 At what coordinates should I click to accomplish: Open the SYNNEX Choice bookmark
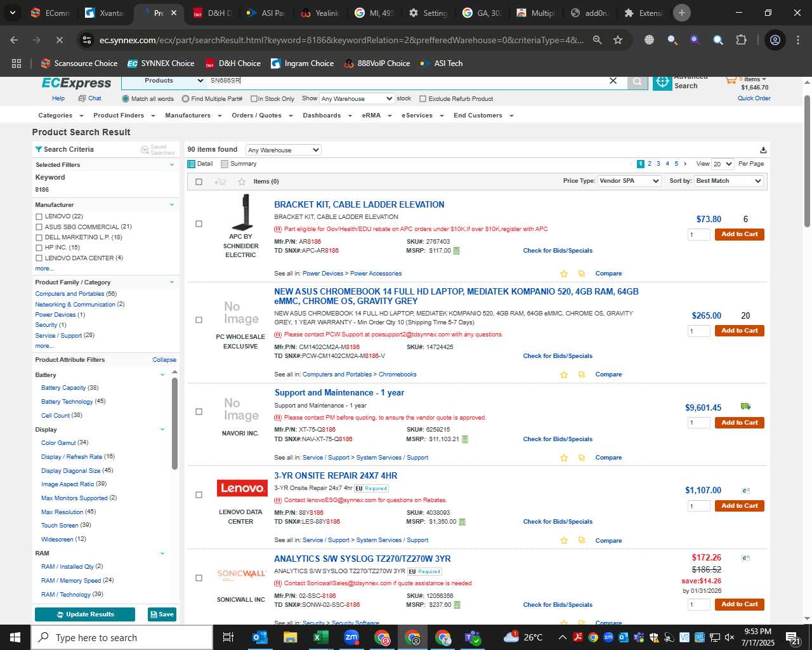(161, 63)
